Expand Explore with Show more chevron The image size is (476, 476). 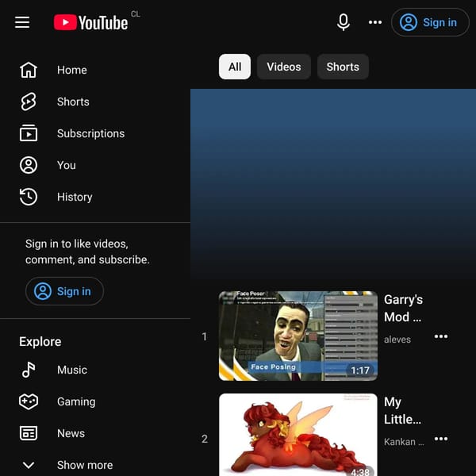(29, 465)
